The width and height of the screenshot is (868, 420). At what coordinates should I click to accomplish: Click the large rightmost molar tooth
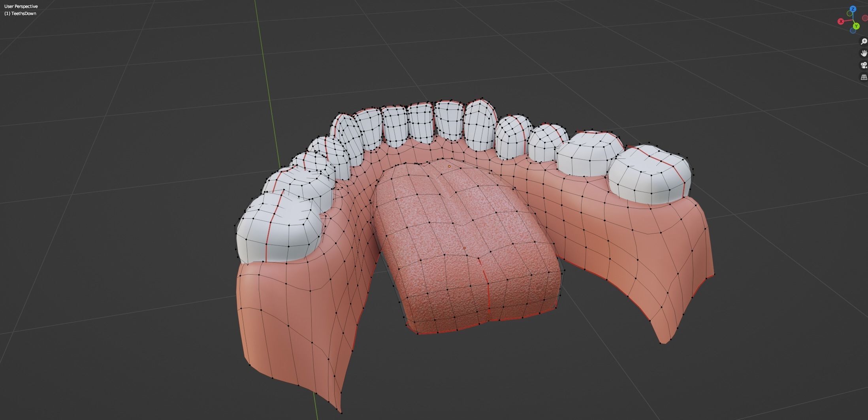click(650, 176)
